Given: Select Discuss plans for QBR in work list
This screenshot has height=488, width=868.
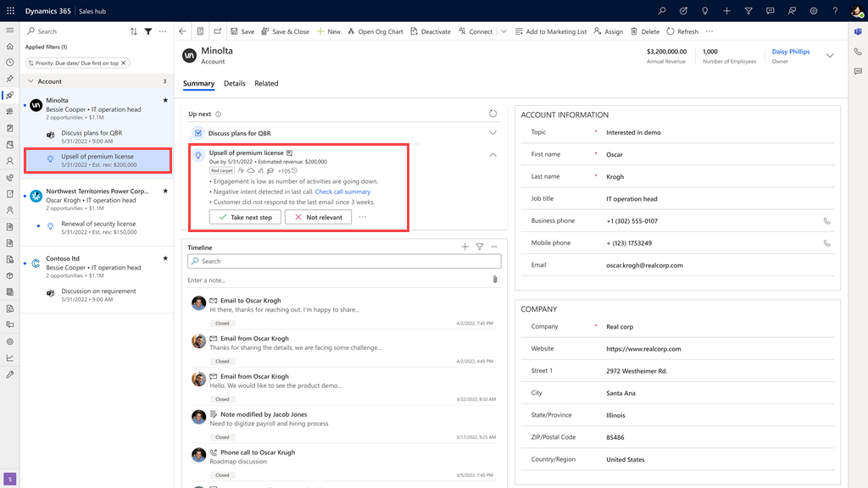Looking at the screenshot, I should [x=98, y=136].
